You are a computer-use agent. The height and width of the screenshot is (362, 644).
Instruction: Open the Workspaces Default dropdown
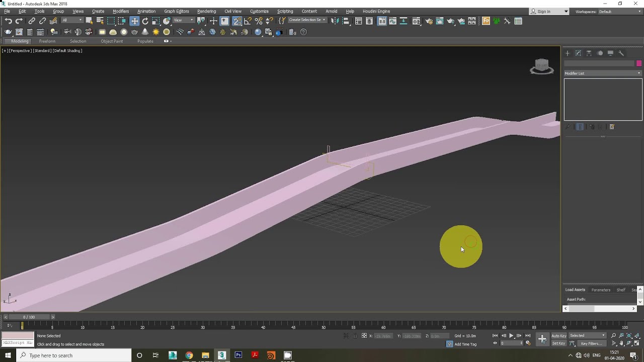(620, 12)
